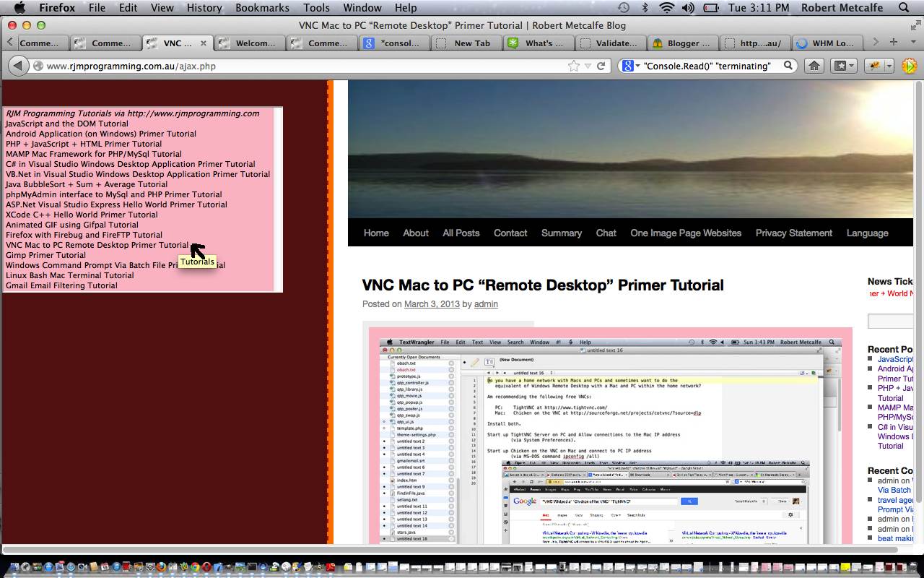Switch to the http....au/ tab
Image resolution: width=924 pixels, height=578 pixels.
pos(754,43)
